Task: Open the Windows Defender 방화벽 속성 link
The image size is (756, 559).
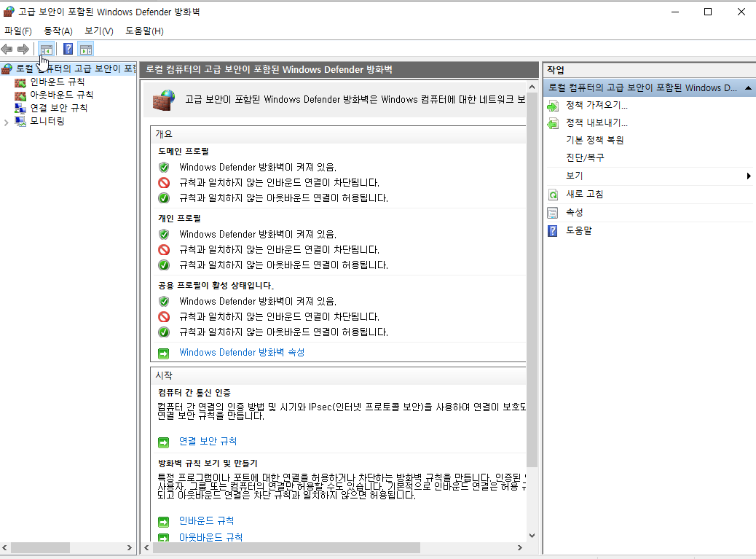Action: point(242,353)
